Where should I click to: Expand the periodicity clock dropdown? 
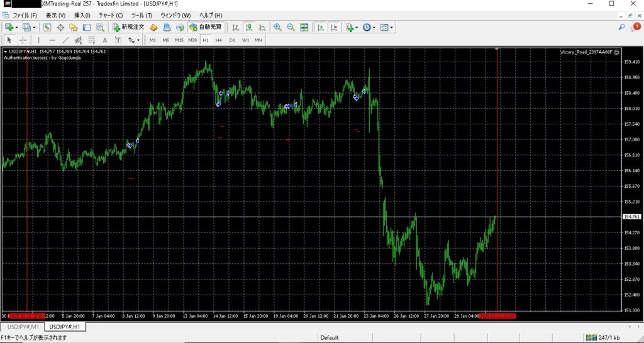point(374,28)
